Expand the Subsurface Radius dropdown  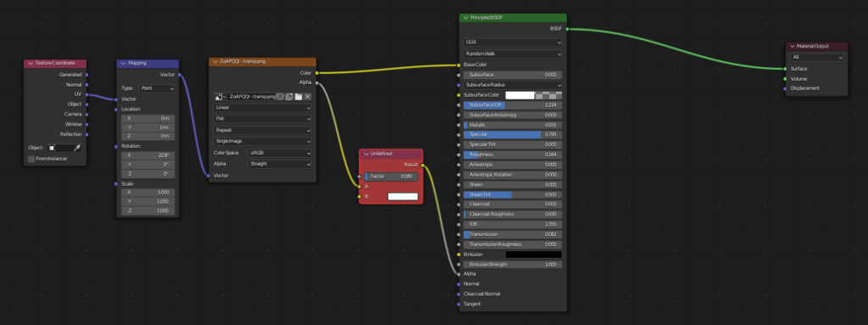pyautogui.click(x=513, y=85)
